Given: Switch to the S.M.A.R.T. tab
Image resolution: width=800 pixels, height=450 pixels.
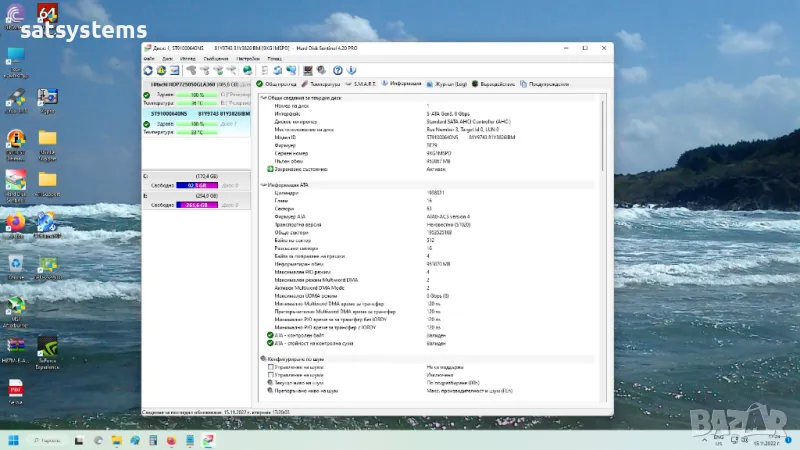Looking at the screenshot, I should pyautogui.click(x=366, y=84).
